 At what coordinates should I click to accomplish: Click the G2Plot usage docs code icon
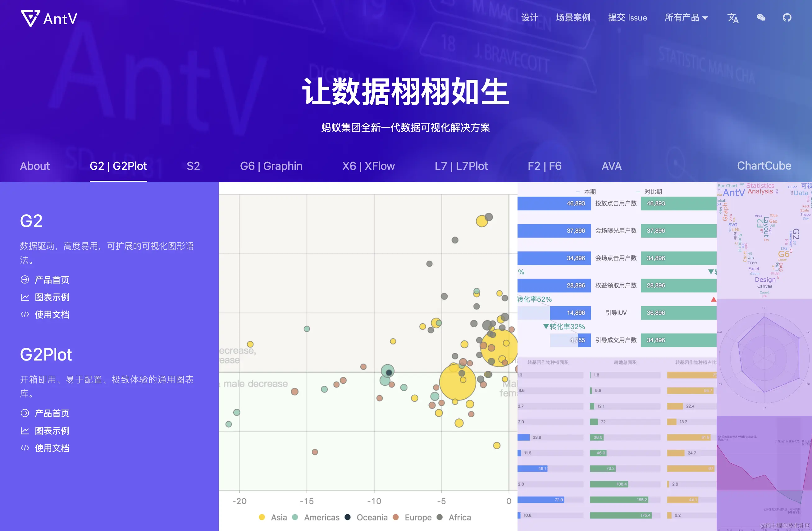pyautogui.click(x=25, y=448)
